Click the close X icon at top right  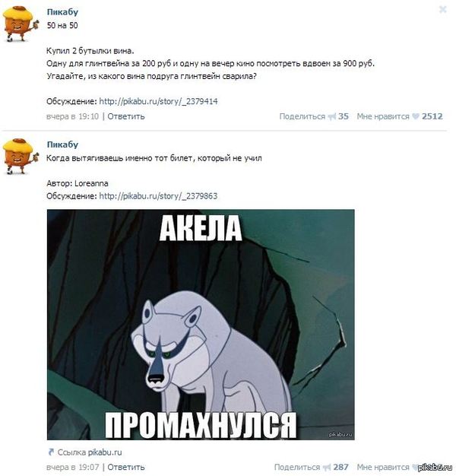coord(442,10)
